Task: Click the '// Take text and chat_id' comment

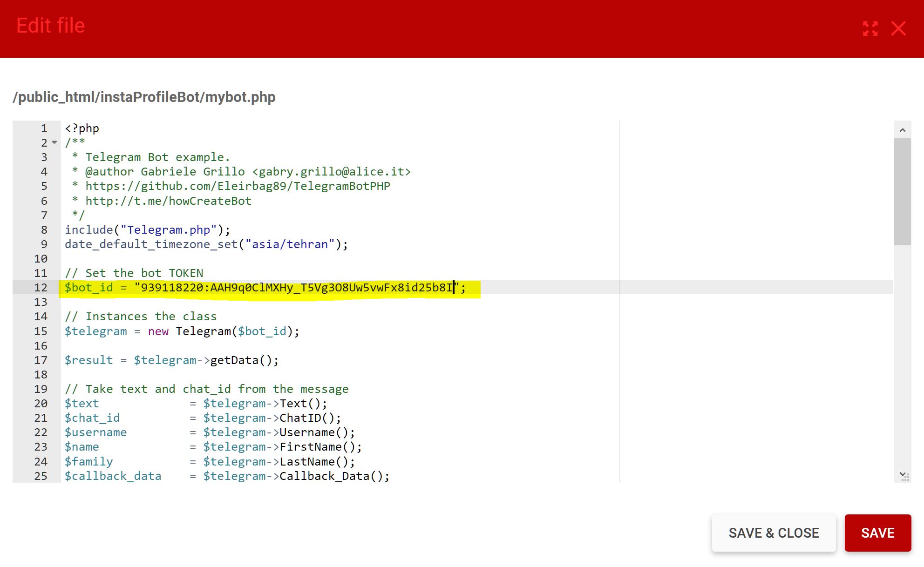Action: 207,389
